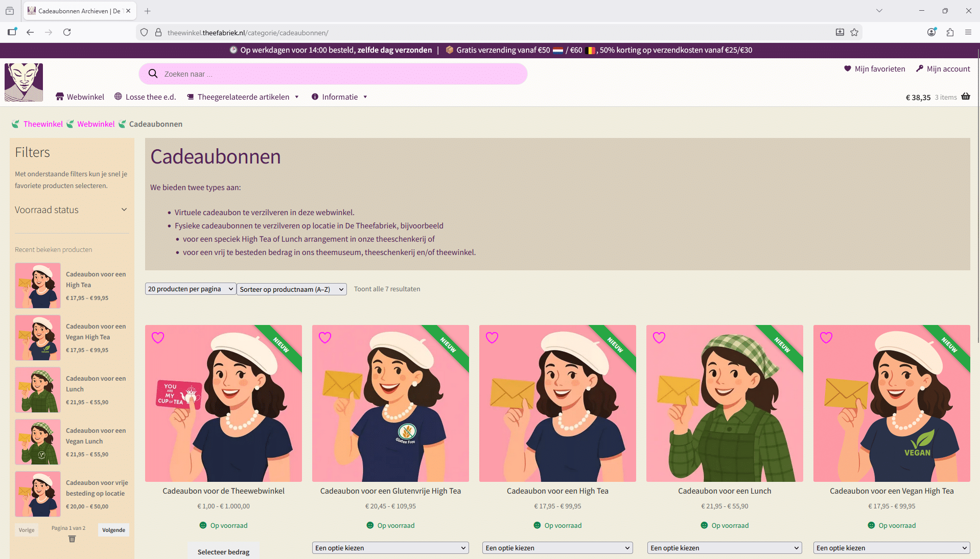This screenshot has height=559, width=980.
Task: Choose option for Cadeaubon voor een Lunch
Action: coord(724,548)
